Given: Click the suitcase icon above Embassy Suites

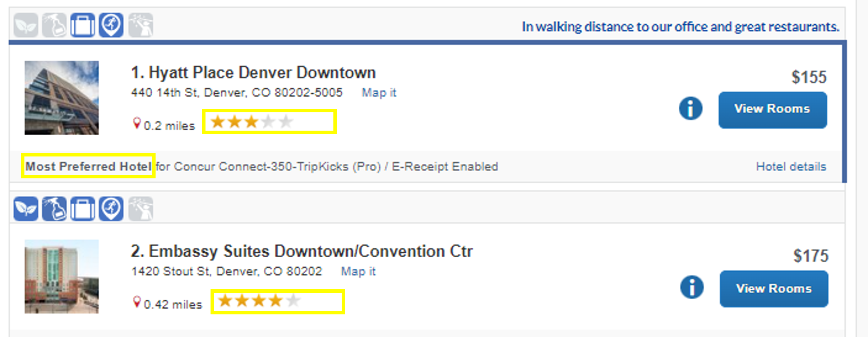Looking at the screenshot, I should (83, 209).
